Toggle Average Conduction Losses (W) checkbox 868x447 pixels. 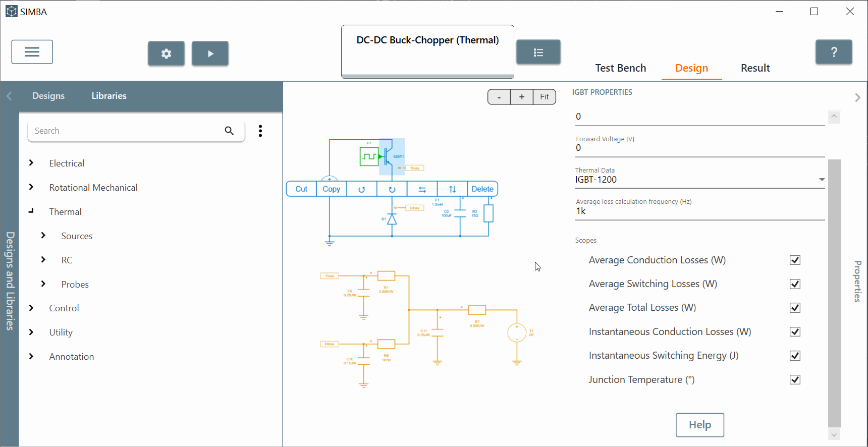(795, 260)
